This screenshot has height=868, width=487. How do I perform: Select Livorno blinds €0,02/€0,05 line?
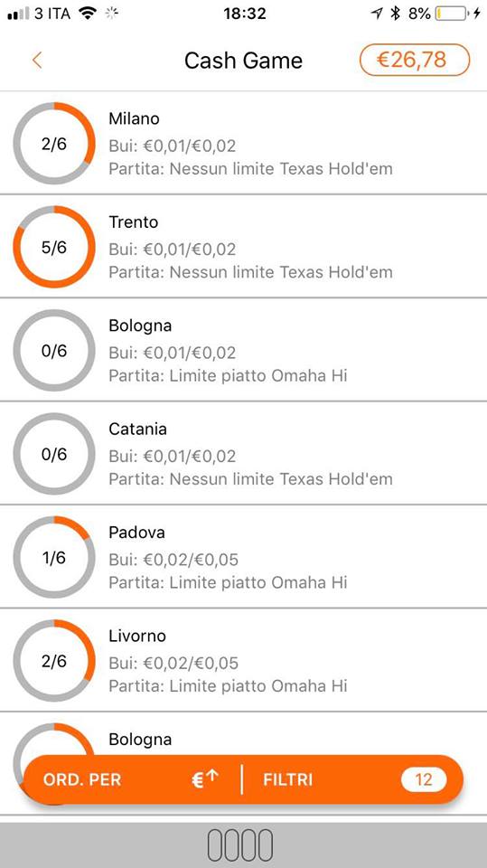tap(173, 663)
